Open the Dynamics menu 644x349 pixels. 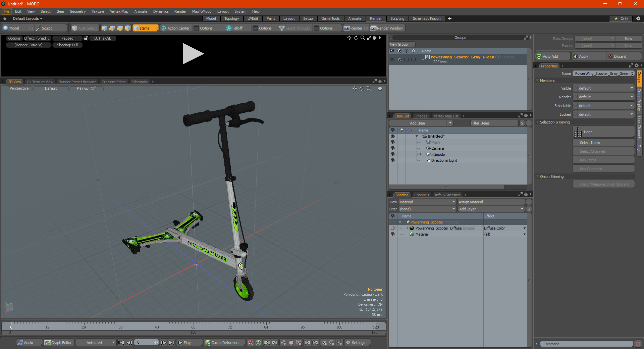161,11
